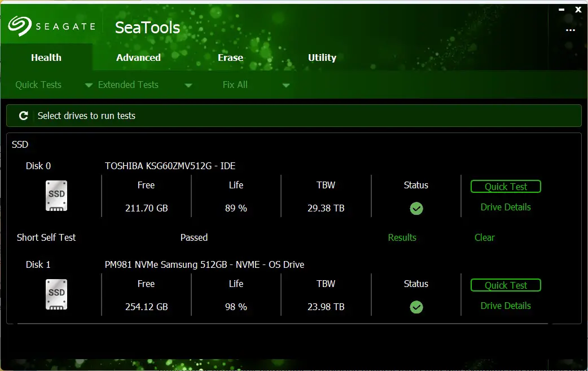Viewport: 588px width, 371px height.
Task: Select the Disk 0 SSD drive icon
Action: pos(56,195)
